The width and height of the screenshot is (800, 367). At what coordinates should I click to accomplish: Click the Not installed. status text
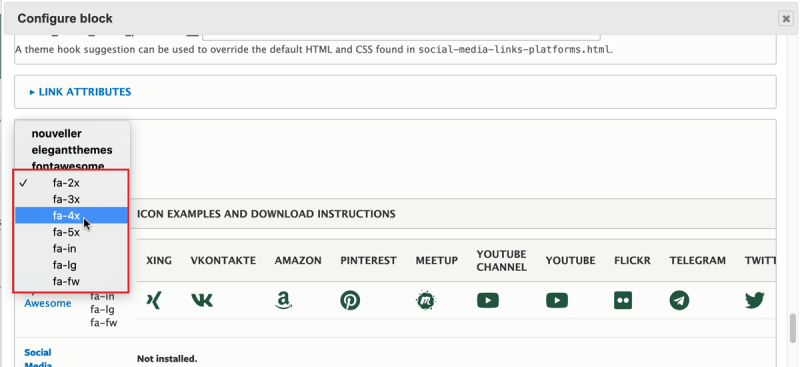tap(167, 359)
